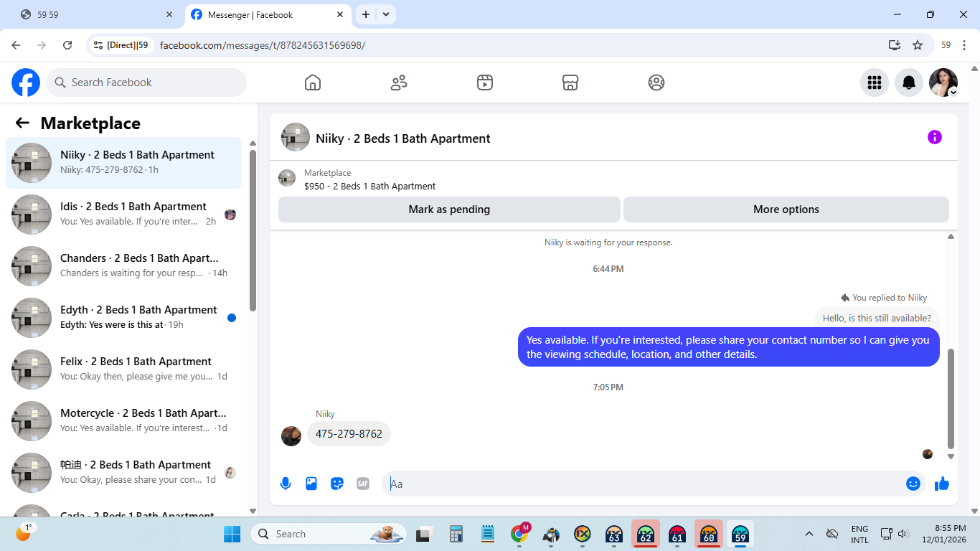Open the emoji picker in message box
Viewport: 980px width, 551px height.
point(913,484)
